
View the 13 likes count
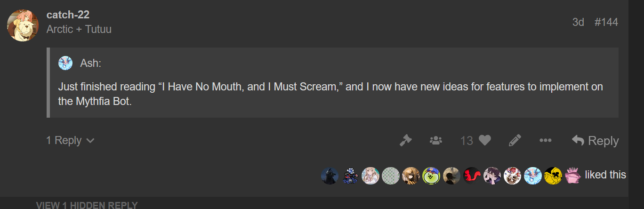click(467, 140)
